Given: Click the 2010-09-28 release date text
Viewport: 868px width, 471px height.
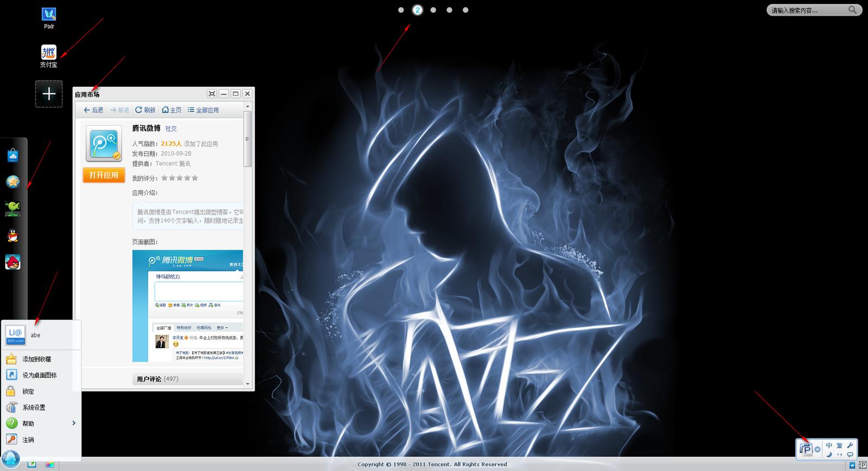Looking at the screenshot, I should (176, 153).
